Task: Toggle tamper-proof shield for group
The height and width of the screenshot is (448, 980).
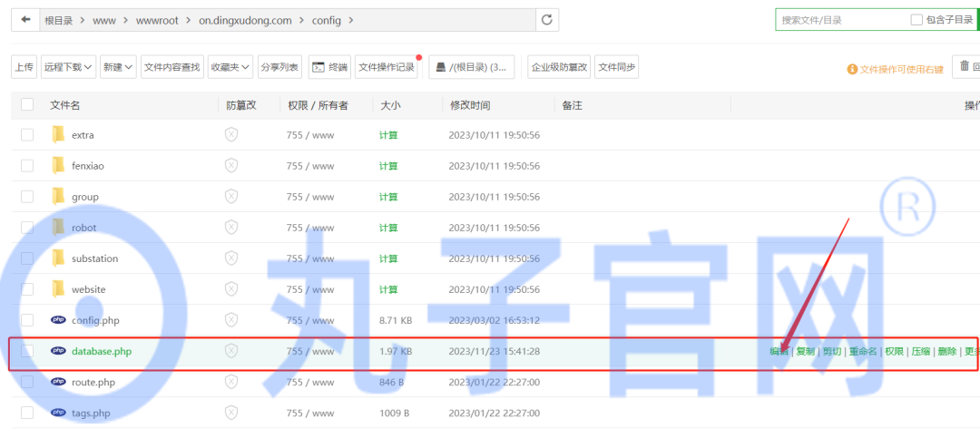Action: click(231, 196)
